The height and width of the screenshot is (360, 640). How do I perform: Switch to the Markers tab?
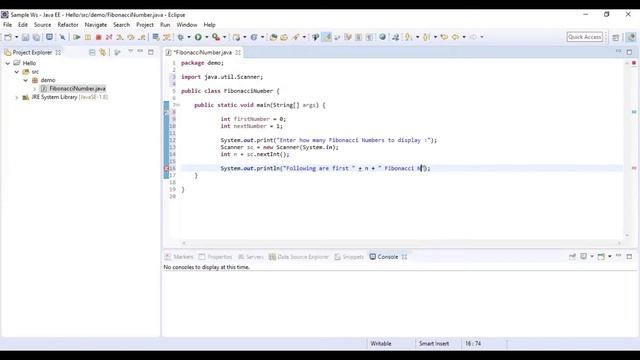tap(179, 257)
